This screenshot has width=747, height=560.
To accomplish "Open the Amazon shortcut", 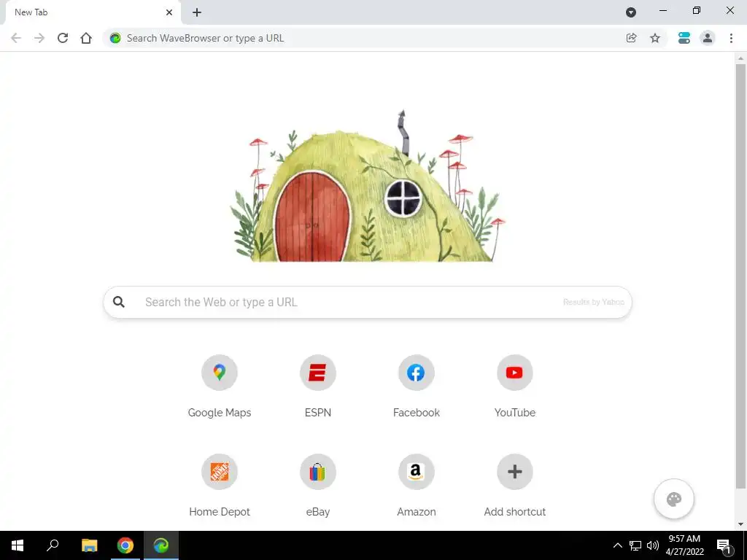I will point(417,472).
